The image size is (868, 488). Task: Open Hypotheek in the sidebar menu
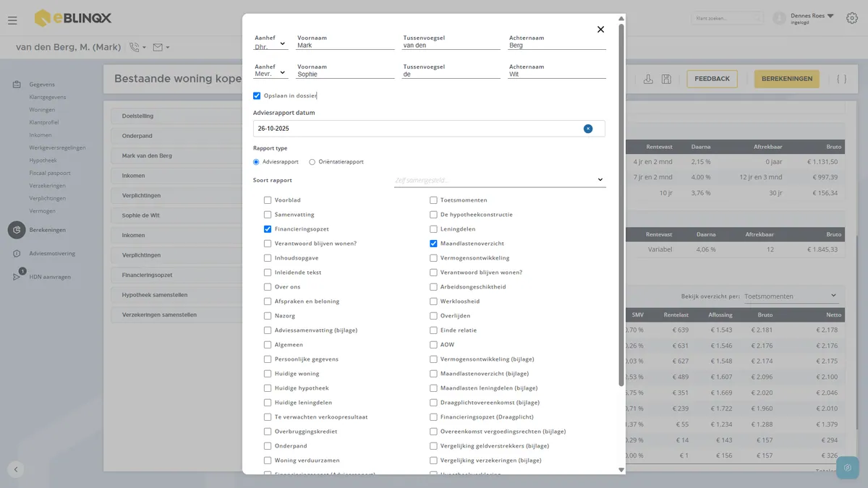[x=43, y=160]
